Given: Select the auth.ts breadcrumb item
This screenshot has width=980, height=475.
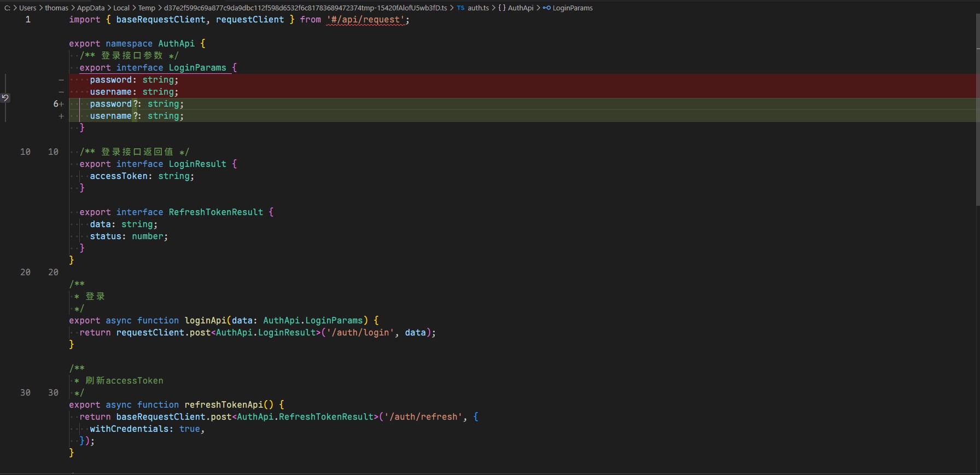Looking at the screenshot, I should (478, 8).
